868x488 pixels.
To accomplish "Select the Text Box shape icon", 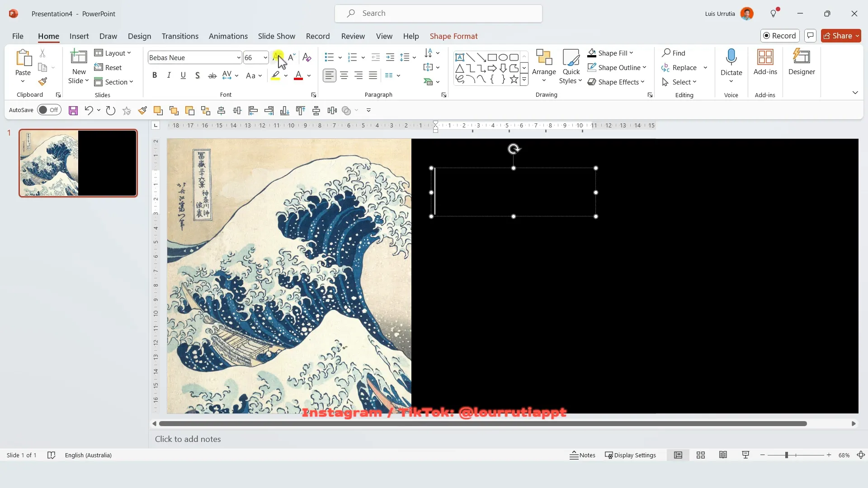I will pos(460,57).
